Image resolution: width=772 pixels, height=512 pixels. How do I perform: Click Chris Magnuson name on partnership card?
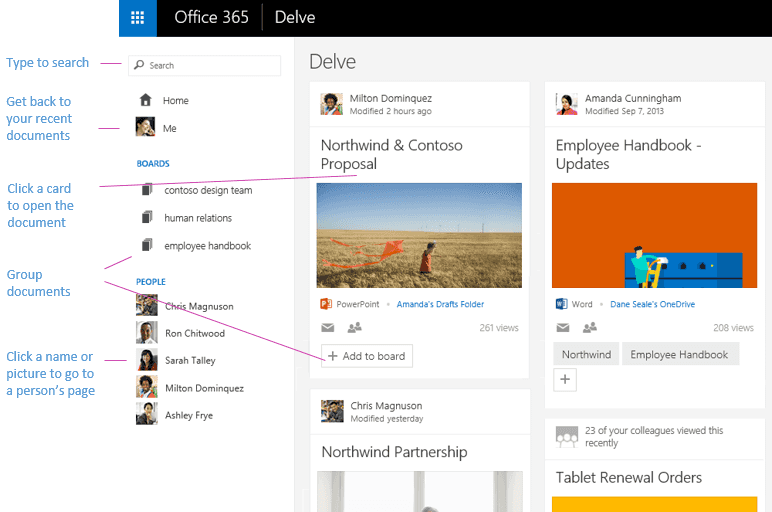[386, 406]
